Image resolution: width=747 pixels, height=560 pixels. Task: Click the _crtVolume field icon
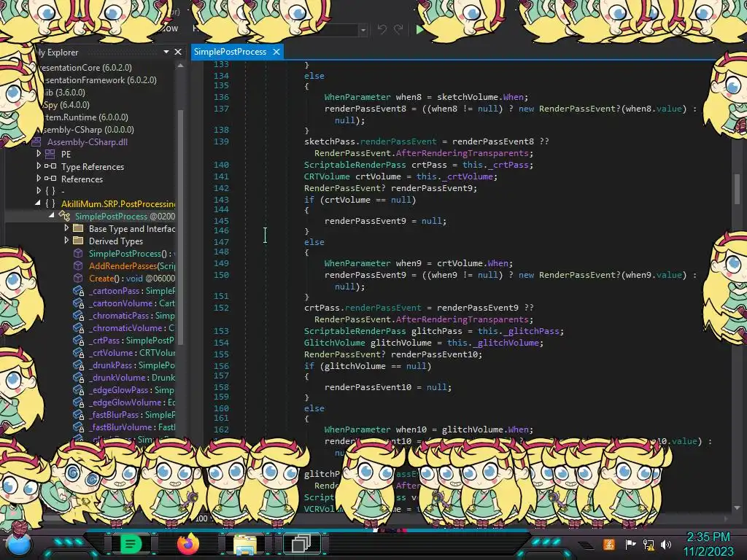point(78,353)
